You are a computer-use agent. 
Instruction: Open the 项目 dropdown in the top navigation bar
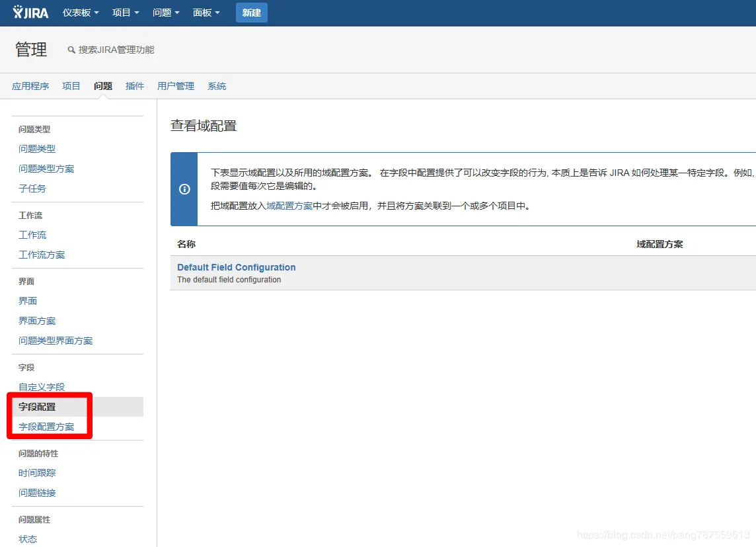coord(126,13)
